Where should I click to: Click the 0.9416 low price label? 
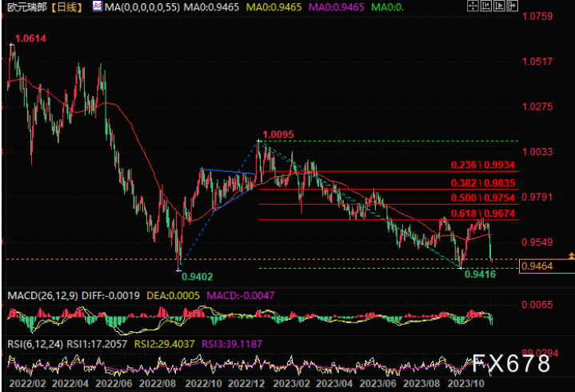pyautogui.click(x=480, y=274)
